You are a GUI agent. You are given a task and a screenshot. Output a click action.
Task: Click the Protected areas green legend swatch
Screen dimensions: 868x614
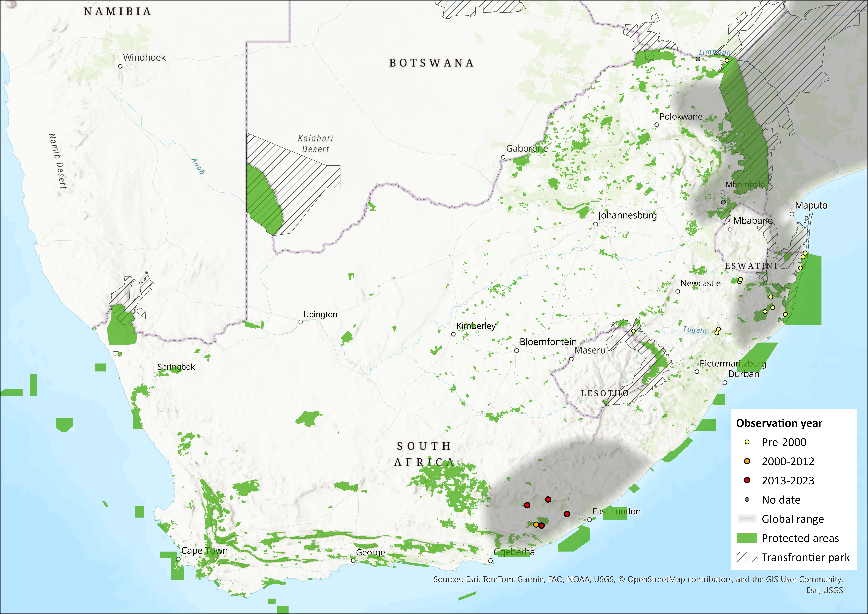pos(747,538)
